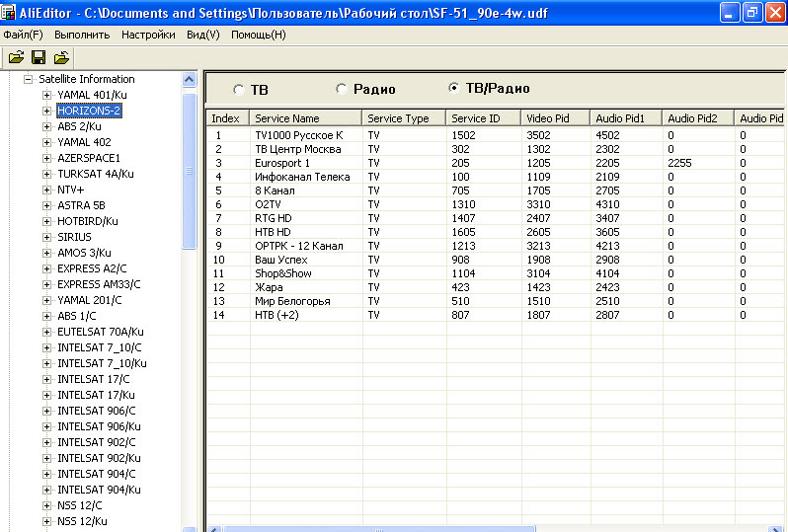Open the Помощь(H) menu

[259, 35]
